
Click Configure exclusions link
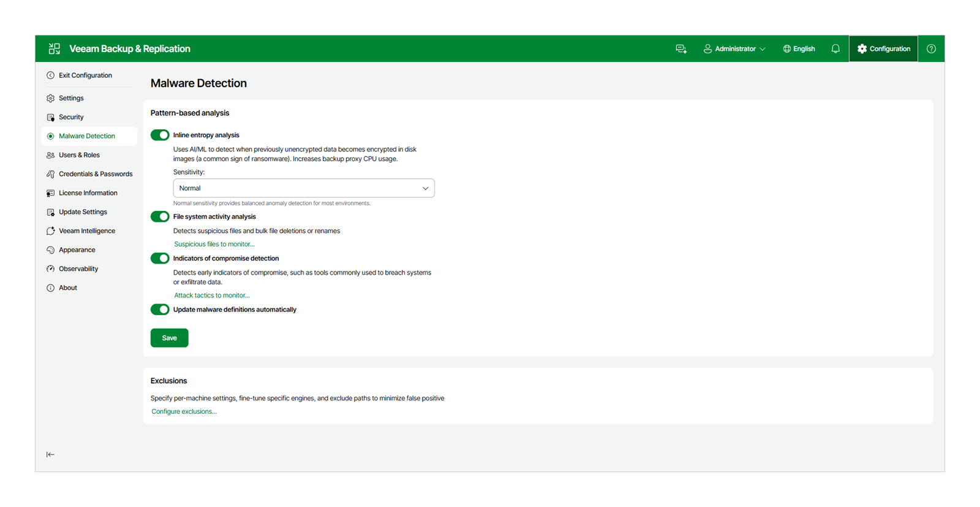pyautogui.click(x=184, y=411)
